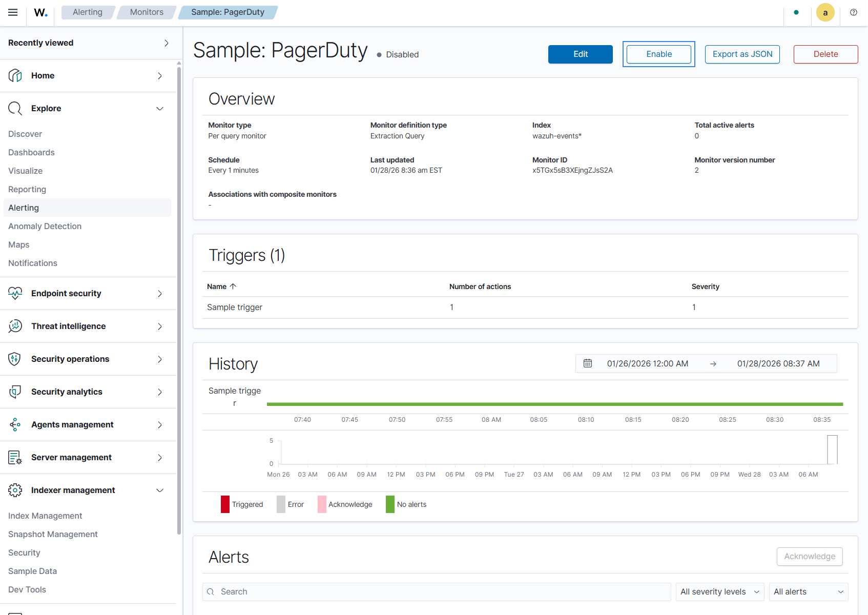
Task: Click the Indexer management gear icon
Action: 15,490
